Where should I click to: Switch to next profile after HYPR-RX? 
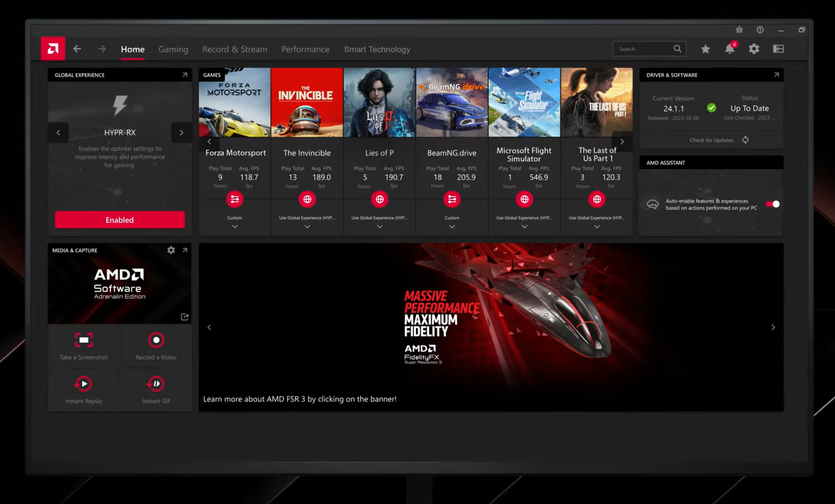click(x=181, y=133)
